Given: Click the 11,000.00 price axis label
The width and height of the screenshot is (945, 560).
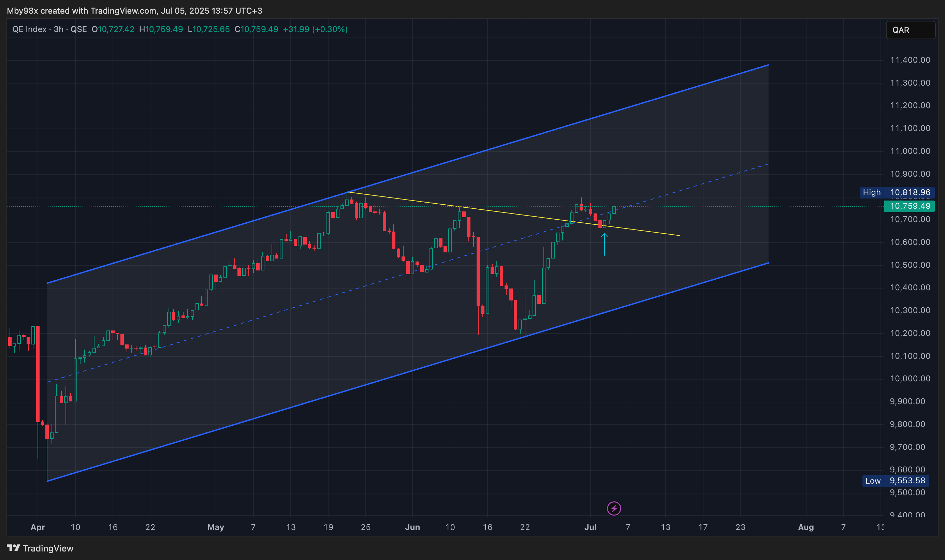Looking at the screenshot, I should point(910,151).
